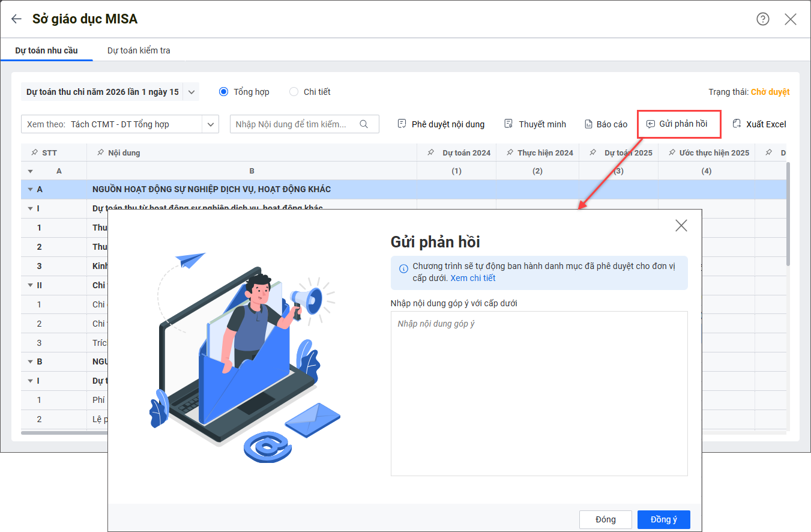Open the Dự toán thu chi năm 2026 dropdown

point(191,92)
